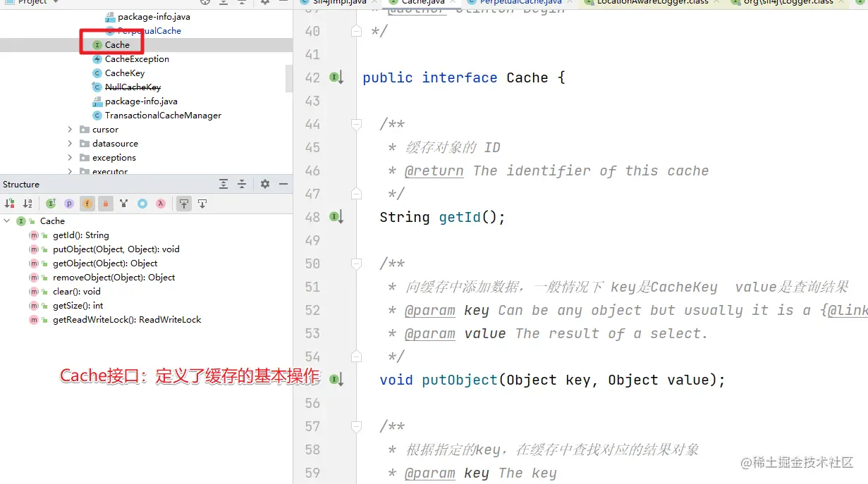Viewport: 868px width, 484px height.
Task: Click the class icon beside CacheKey
Action: tap(97, 73)
